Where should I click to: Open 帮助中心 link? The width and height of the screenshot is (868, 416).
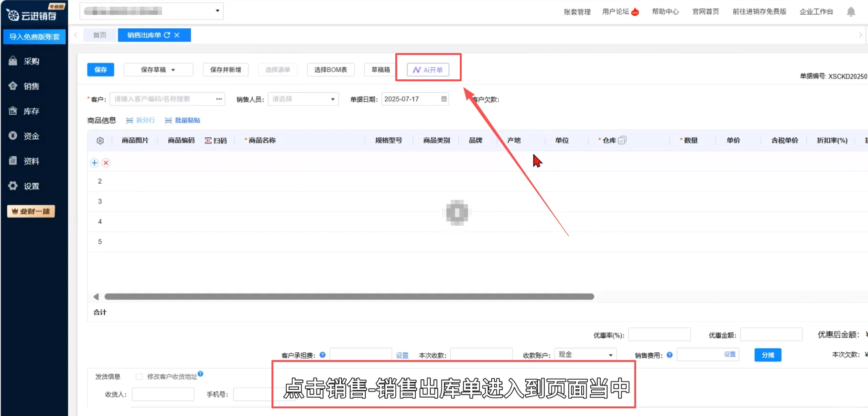point(665,11)
